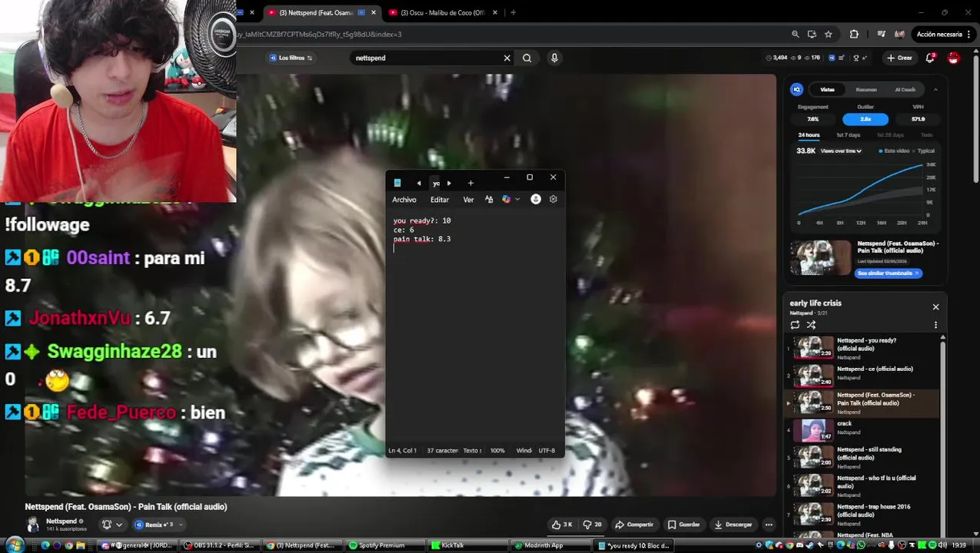
Task: Open the Nettspend channel name link
Action: click(x=61, y=521)
